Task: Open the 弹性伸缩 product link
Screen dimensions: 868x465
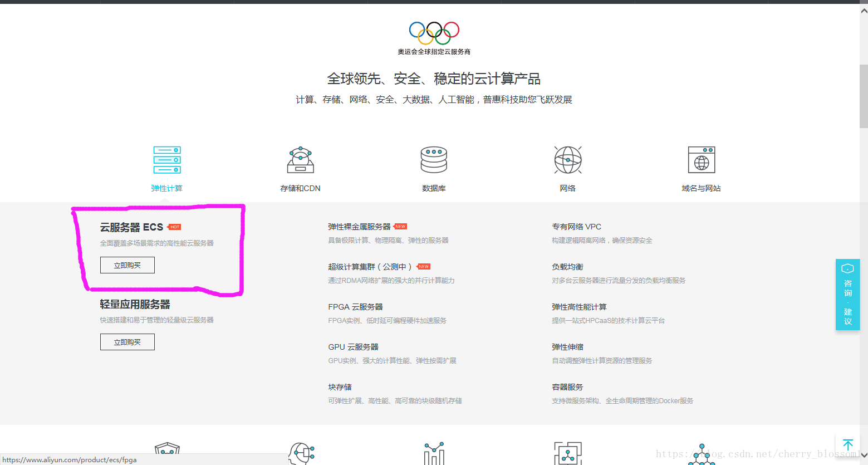Action: point(568,347)
